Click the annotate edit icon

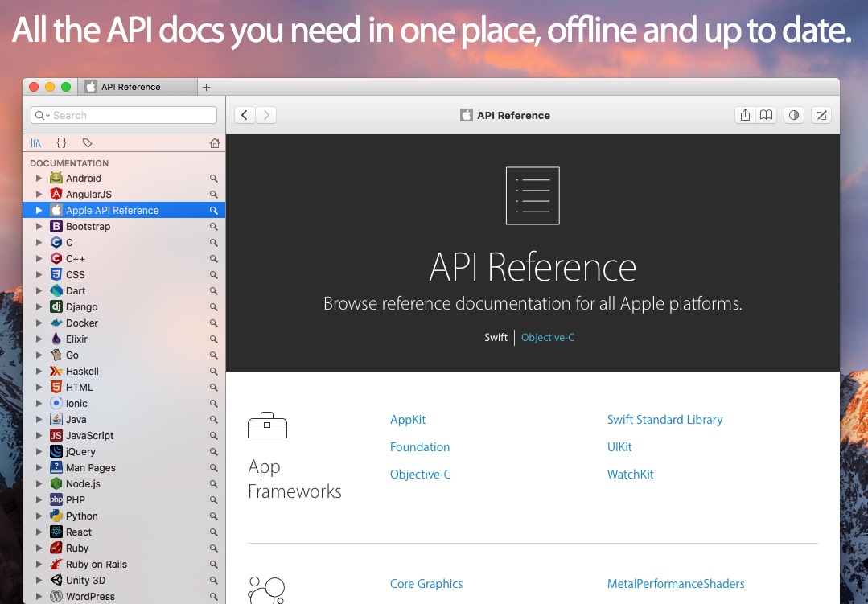pos(821,115)
